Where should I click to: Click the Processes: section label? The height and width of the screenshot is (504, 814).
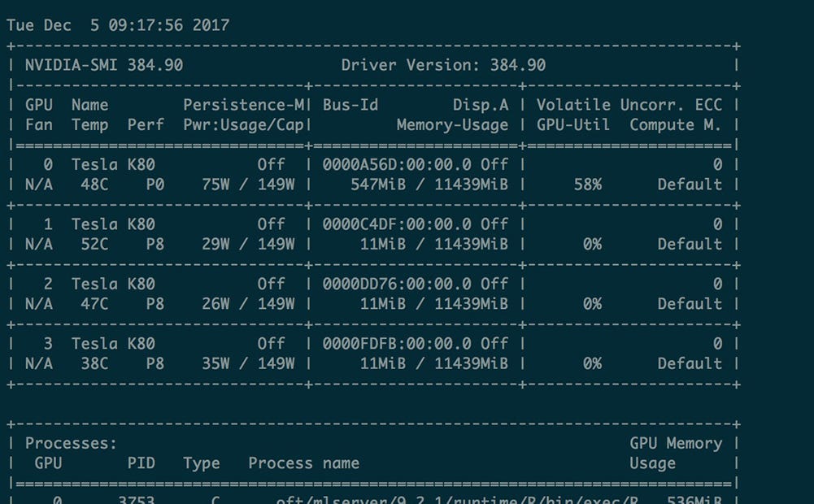point(71,443)
